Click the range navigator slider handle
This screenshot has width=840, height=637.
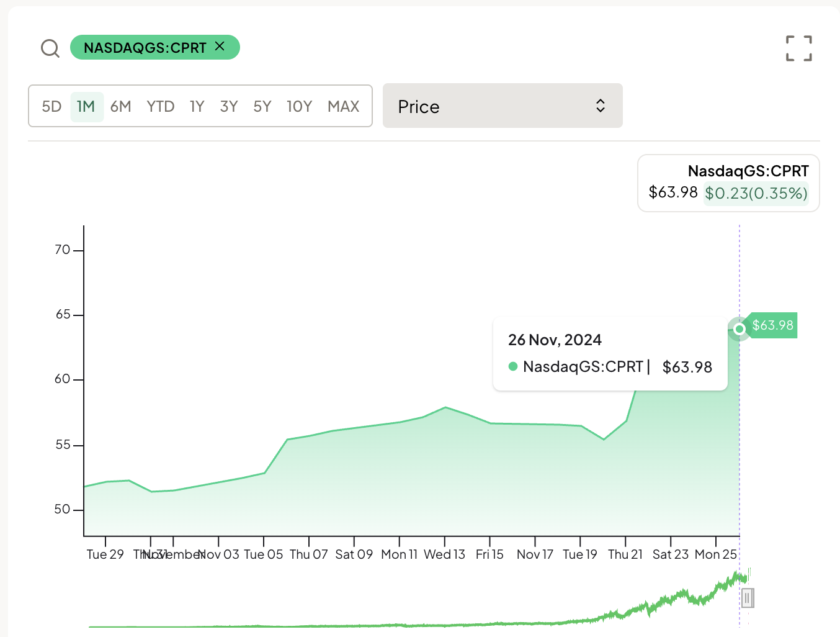pos(748,599)
